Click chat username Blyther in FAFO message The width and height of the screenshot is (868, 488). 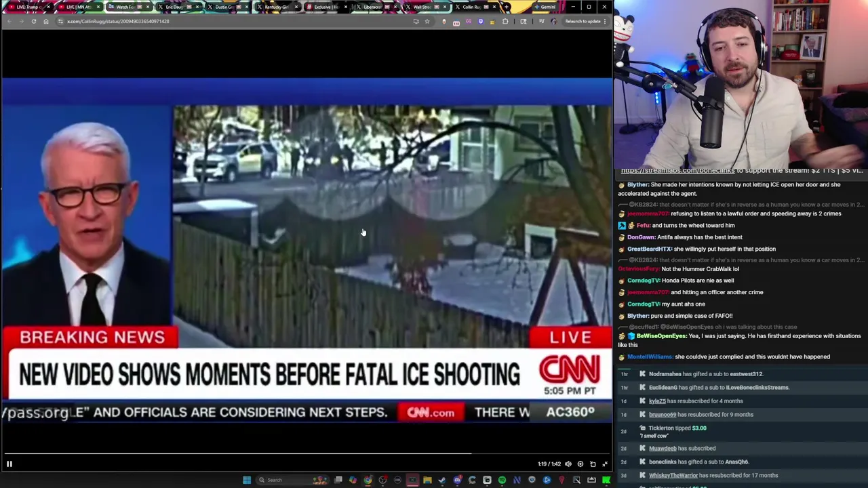coord(637,316)
